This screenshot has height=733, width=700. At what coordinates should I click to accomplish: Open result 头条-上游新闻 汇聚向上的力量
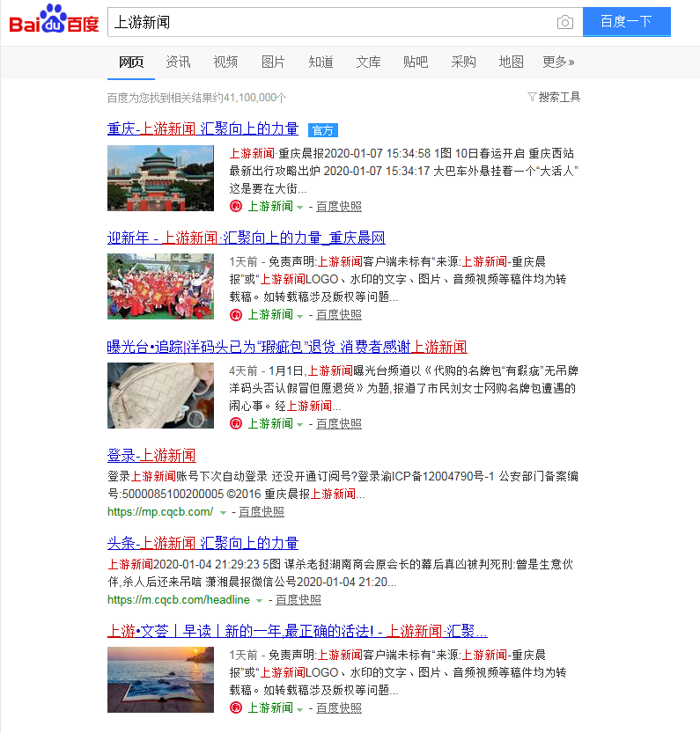[x=203, y=543]
